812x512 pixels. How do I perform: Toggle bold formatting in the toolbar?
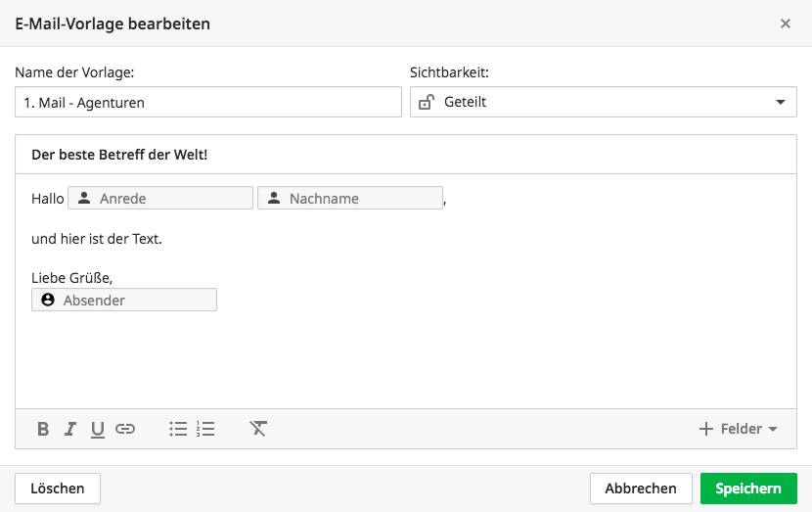(x=43, y=429)
